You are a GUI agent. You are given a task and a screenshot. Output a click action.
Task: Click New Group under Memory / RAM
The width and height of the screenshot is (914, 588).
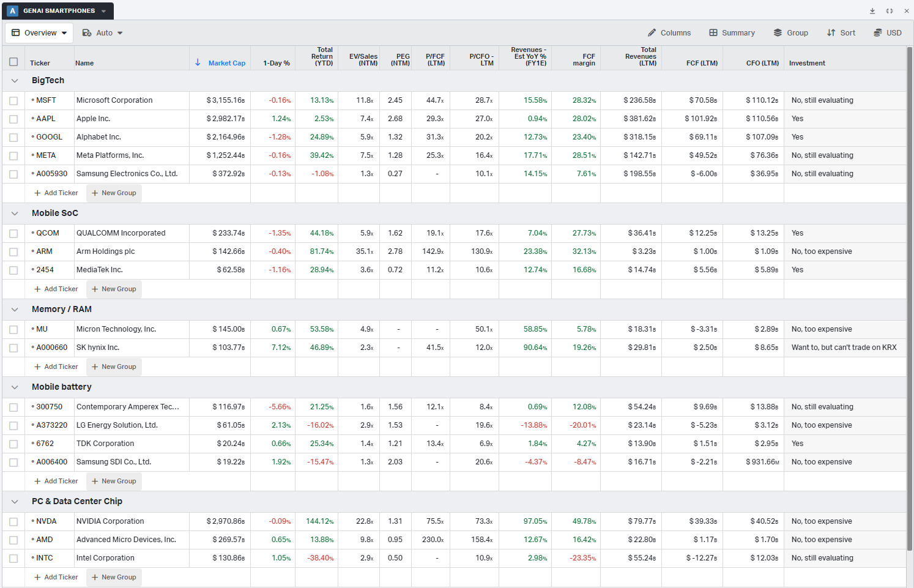coord(114,367)
